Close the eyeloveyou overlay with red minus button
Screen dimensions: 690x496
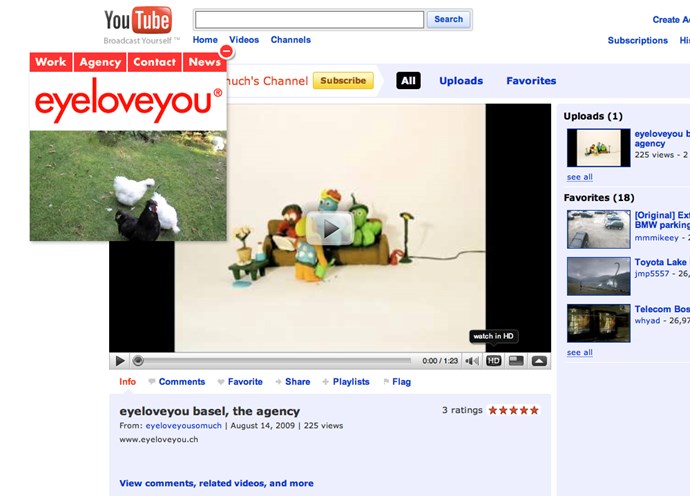[x=226, y=51]
